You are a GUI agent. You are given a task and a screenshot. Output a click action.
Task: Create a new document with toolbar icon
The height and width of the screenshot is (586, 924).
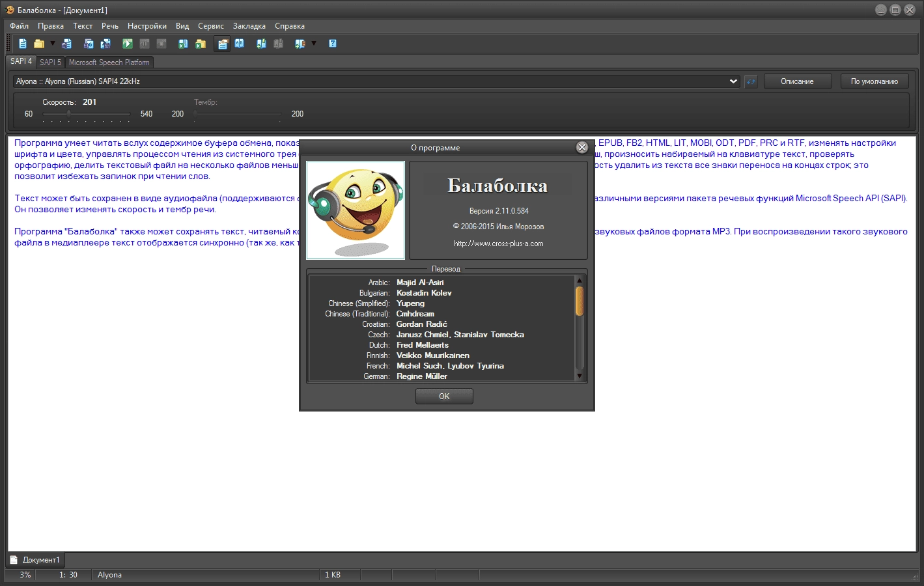[23, 44]
